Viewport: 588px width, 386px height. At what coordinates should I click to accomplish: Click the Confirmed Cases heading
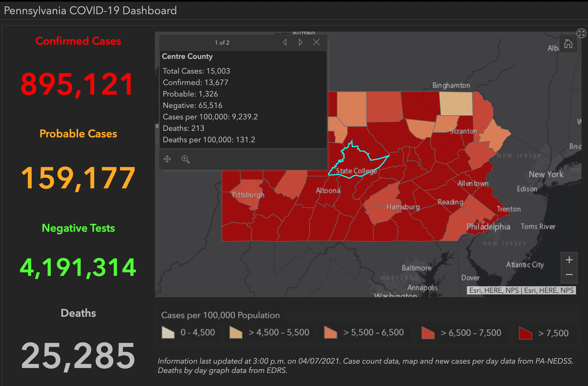[78, 41]
